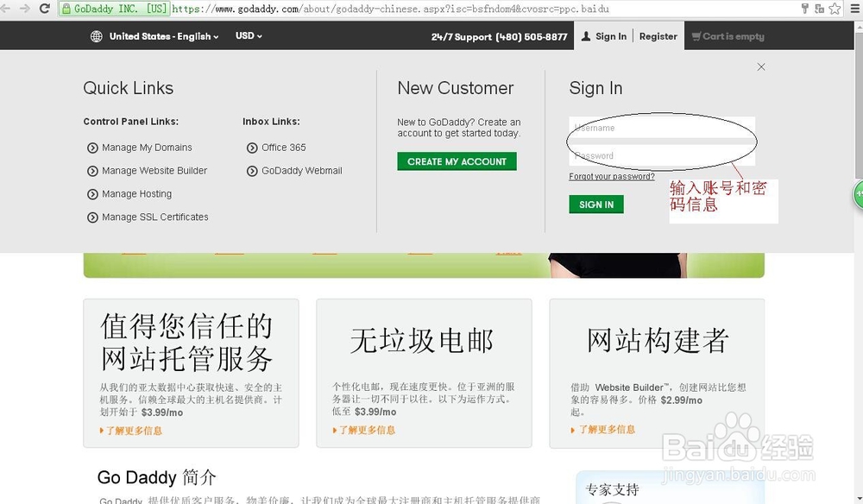Click the arrow icon beside Manage My Domains
The height and width of the screenshot is (504, 863).
coord(92,148)
